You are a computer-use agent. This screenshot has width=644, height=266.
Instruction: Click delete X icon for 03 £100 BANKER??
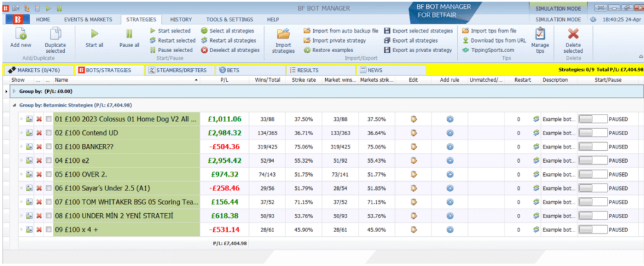coord(39,147)
